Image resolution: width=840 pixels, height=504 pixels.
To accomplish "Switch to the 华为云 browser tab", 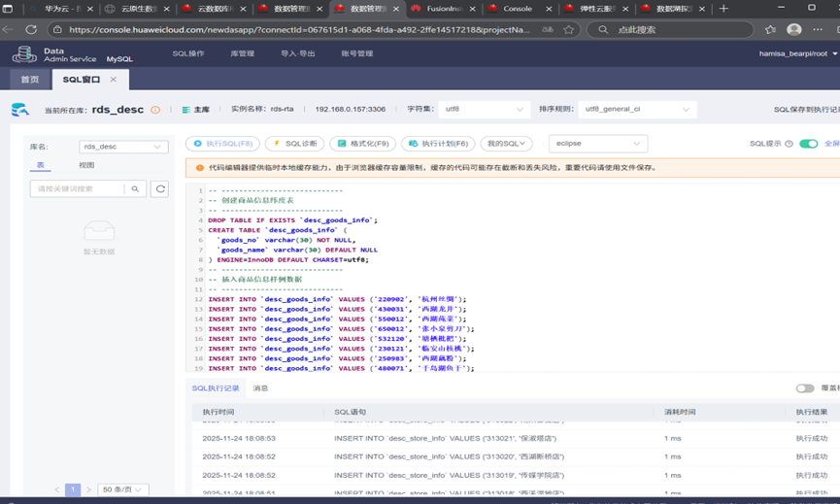I will point(61,9).
